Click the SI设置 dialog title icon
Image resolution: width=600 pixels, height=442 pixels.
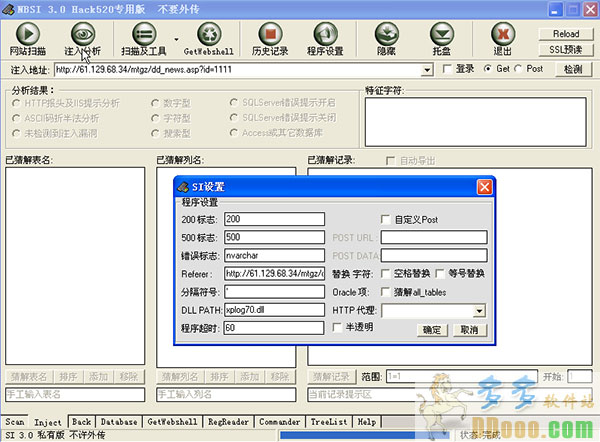coord(183,187)
